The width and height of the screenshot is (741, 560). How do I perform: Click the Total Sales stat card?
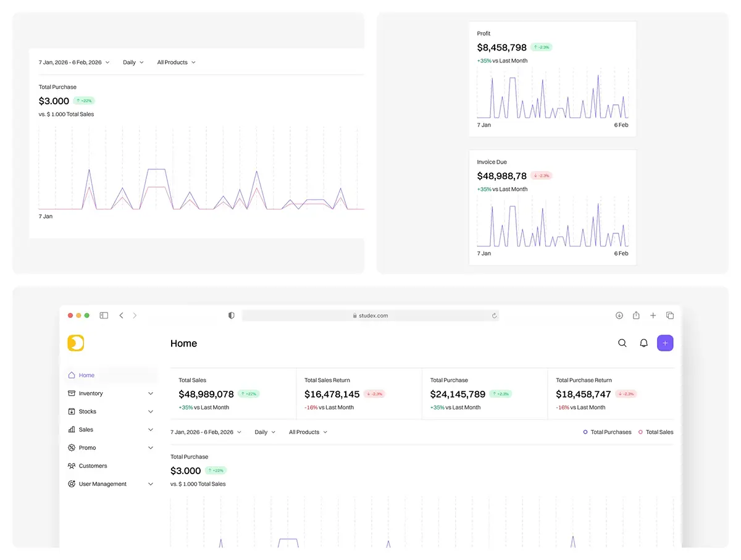pos(233,393)
